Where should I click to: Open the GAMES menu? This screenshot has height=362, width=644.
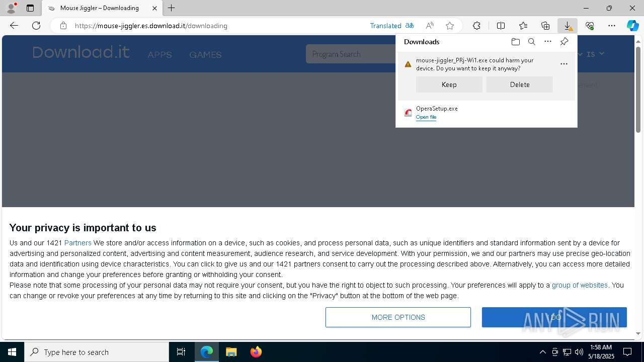205,55
